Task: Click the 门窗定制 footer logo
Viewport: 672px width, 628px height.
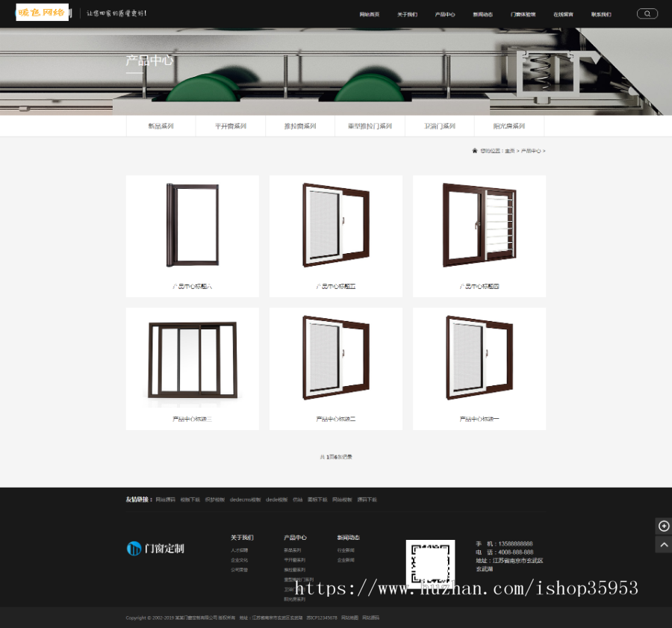Action: point(155,549)
